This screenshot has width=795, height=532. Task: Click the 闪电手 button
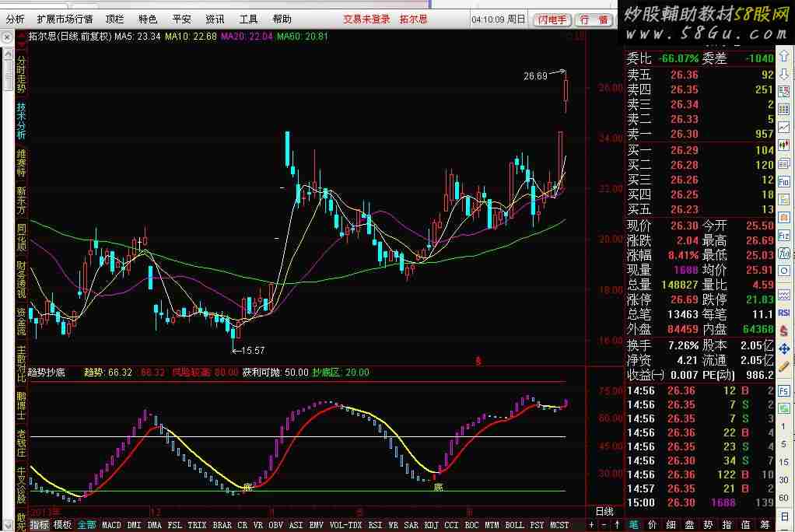[x=553, y=19]
